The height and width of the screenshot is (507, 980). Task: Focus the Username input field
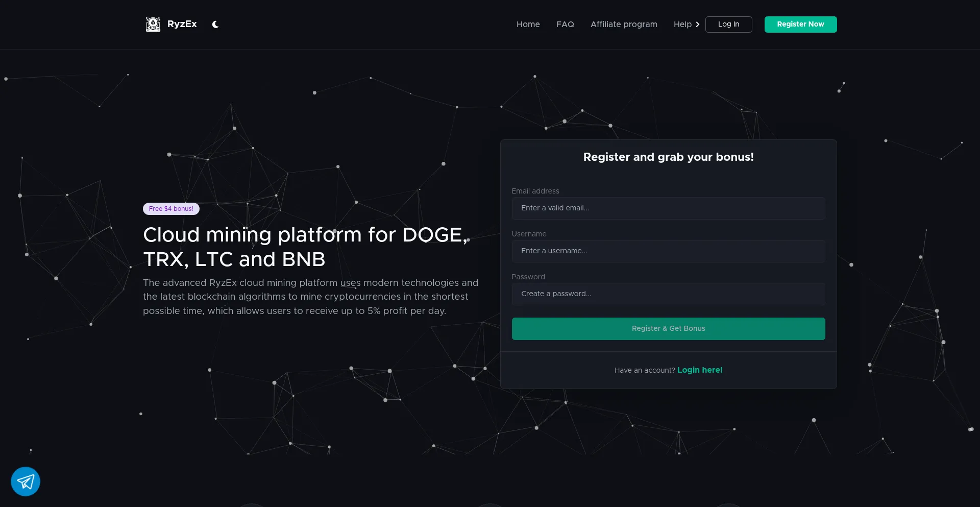[668, 251]
